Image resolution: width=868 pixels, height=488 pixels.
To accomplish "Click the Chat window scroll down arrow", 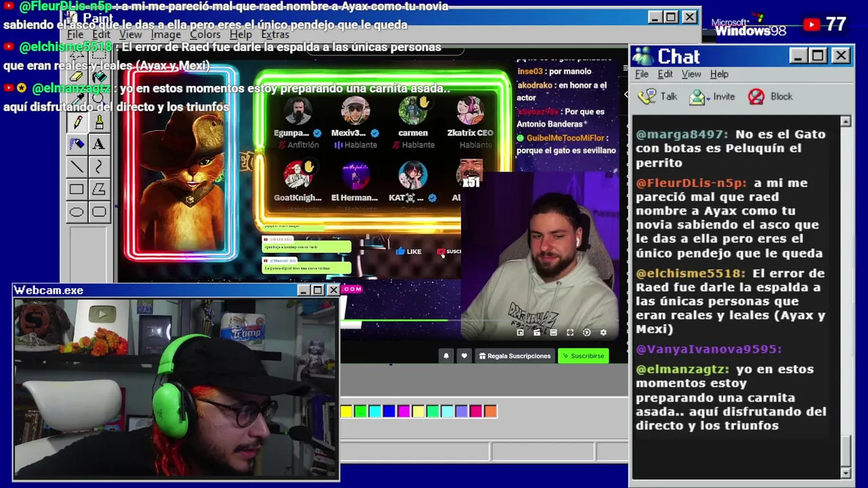I will pyautogui.click(x=846, y=472).
